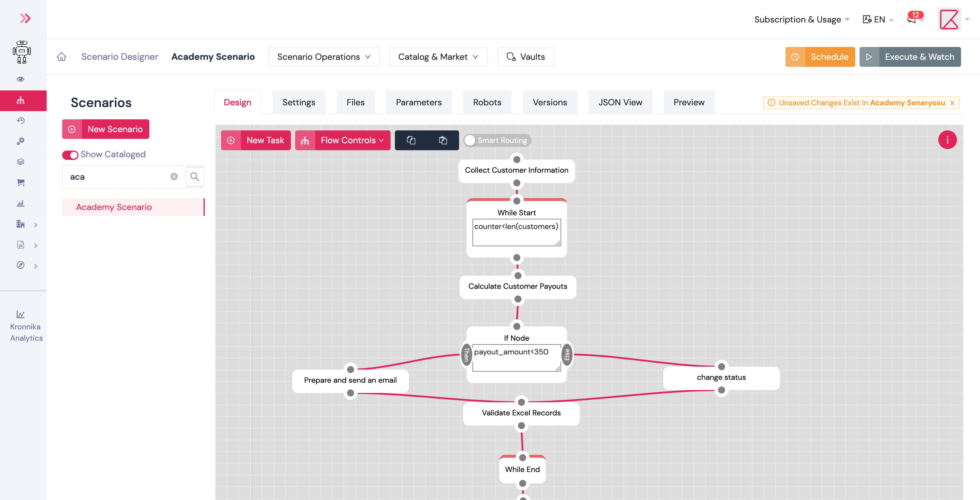Open the execution history clock icon

click(20, 120)
